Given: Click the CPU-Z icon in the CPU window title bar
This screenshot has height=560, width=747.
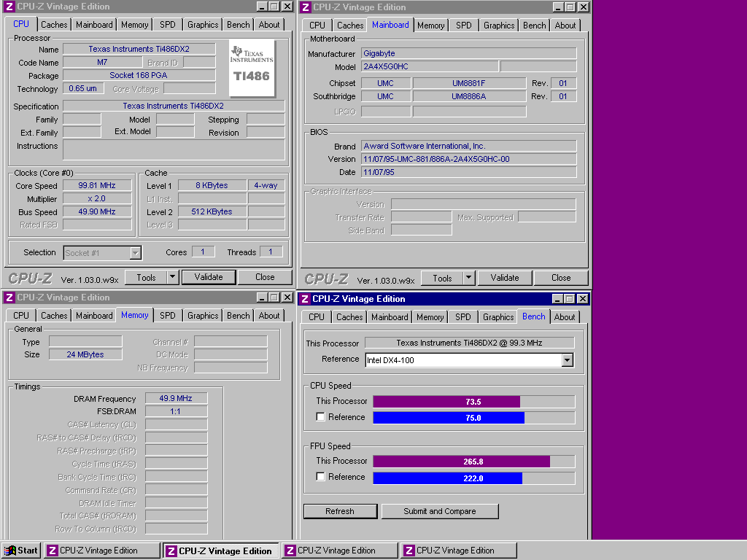Looking at the screenshot, I should [9, 7].
